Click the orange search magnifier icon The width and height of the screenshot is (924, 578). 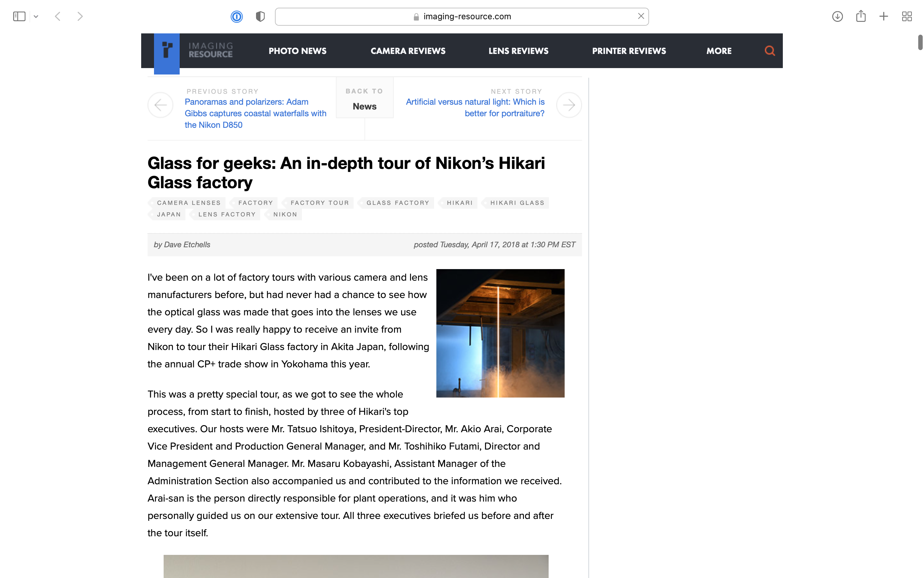(770, 51)
